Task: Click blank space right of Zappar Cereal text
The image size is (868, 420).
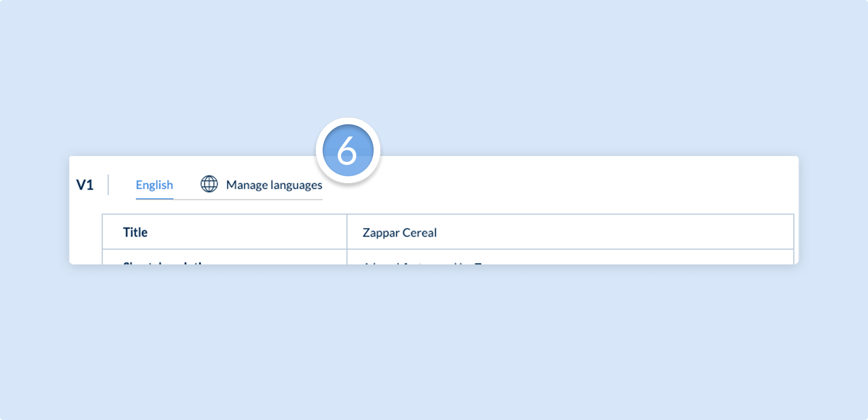Action: tap(612, 232)
